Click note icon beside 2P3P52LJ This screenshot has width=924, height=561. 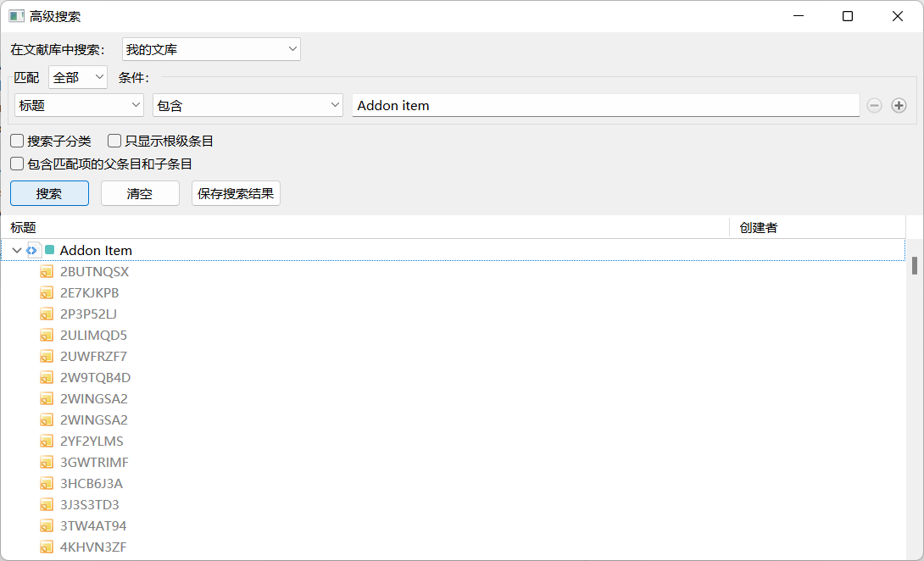click(47, 314)
